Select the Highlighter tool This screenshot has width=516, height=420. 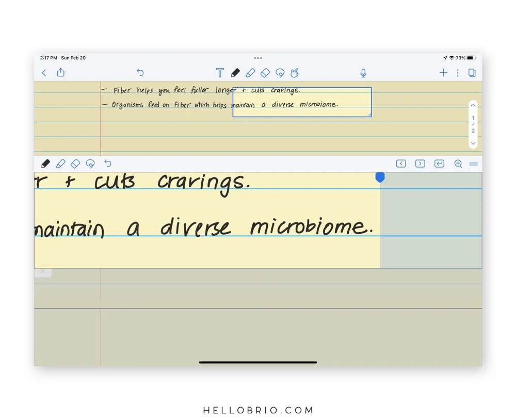(250, 73)
